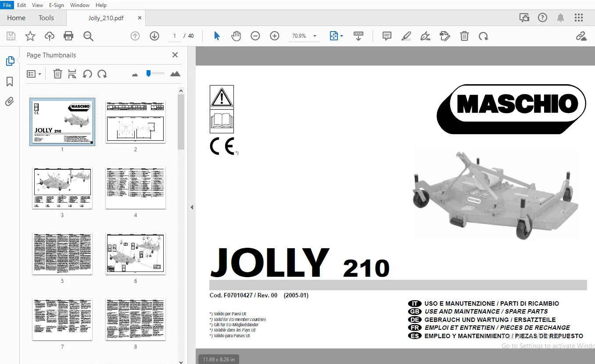Toggle the Page Thumbnails sidebar icon

click(x=10, y=61)
